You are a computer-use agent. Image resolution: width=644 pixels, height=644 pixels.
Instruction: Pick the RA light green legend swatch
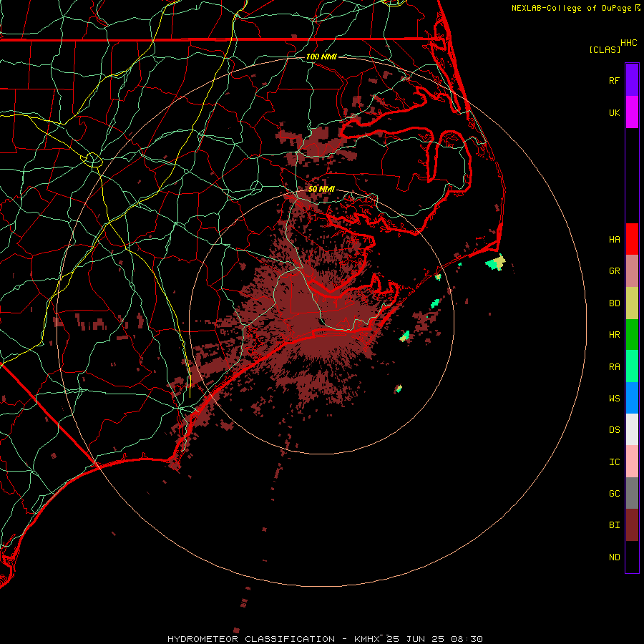tap(632, 366)
